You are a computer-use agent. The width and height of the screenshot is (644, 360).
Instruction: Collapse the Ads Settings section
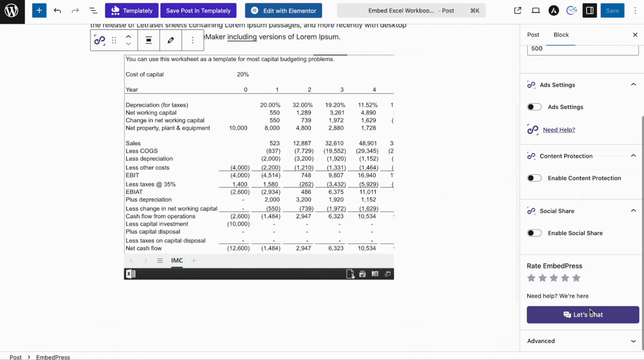(x=633, y=85)
